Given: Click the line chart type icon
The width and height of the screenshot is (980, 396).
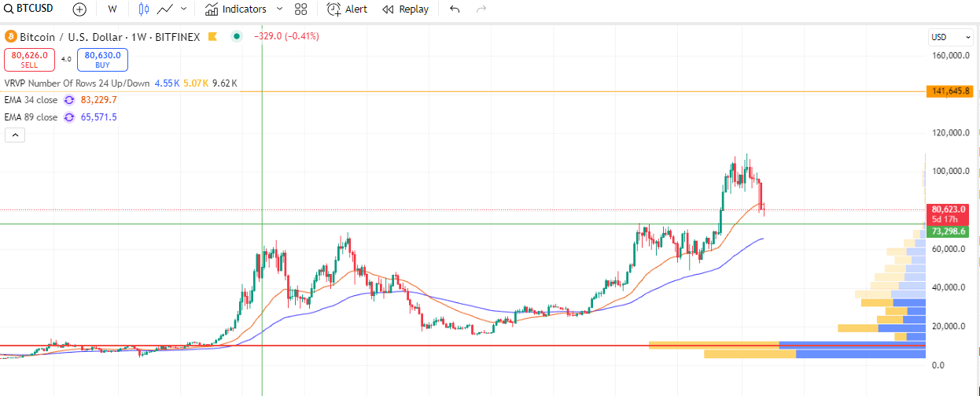Looking at the screenshot, I should [x=165, y=9].
